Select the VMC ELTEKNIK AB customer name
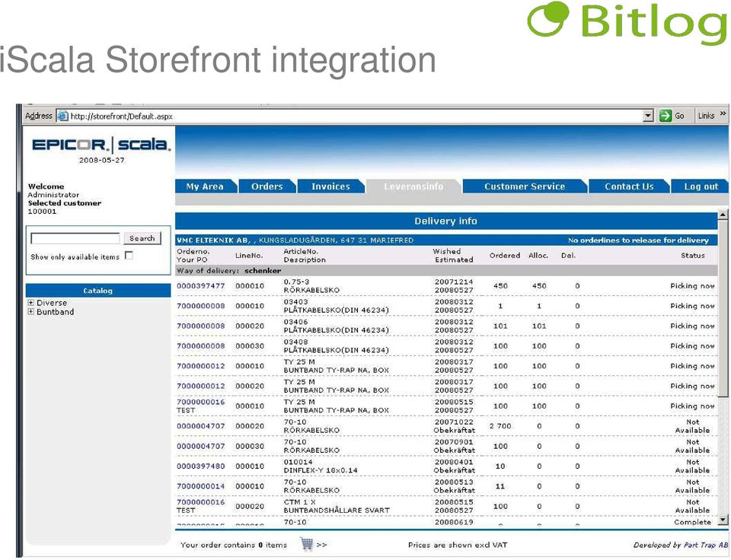This screenshot has height=560, width=731. coord(213,240)
